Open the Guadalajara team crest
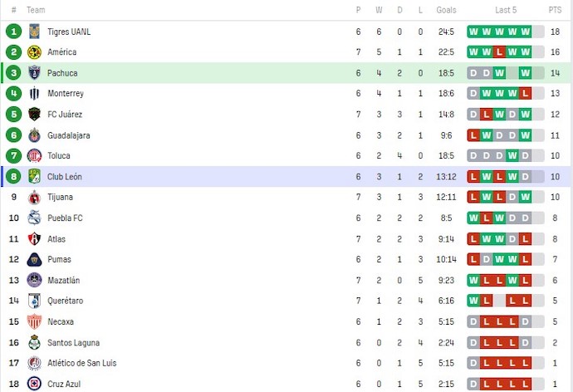 click(x=34, y=135)
